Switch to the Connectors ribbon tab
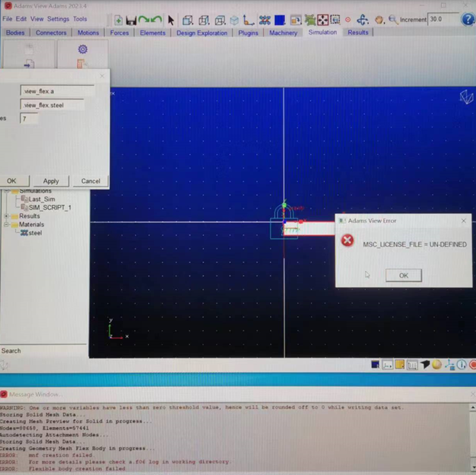 (51, 33)
